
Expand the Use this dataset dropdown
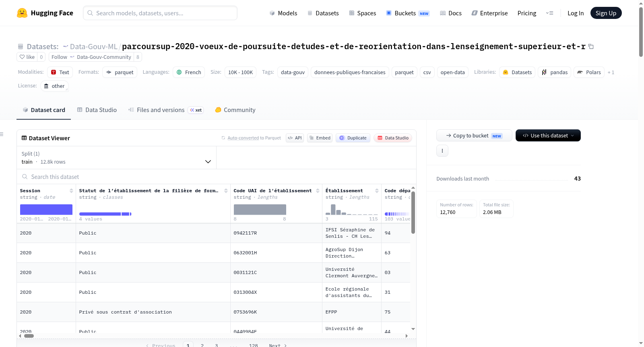pyautogui.click(x=548, y=135)
